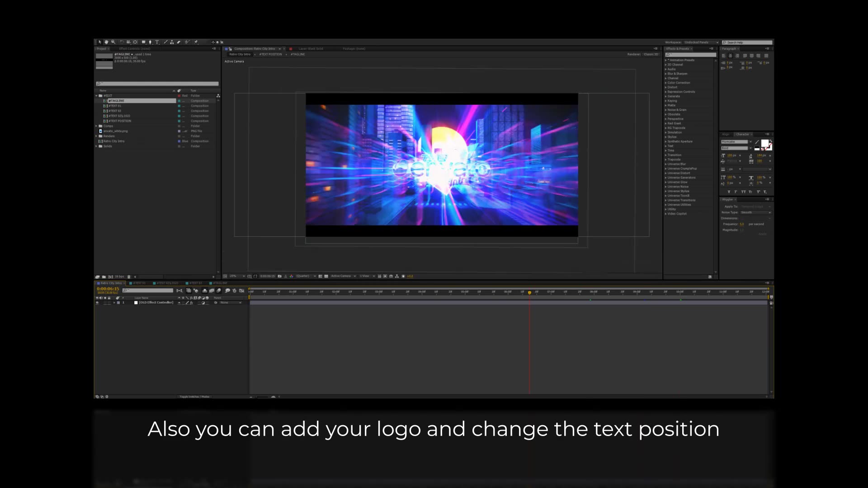This screenshot has height=488, width=868.
Task: Open the Workspace Undocked Panels dropdown
Action: (x=701, y=42)
